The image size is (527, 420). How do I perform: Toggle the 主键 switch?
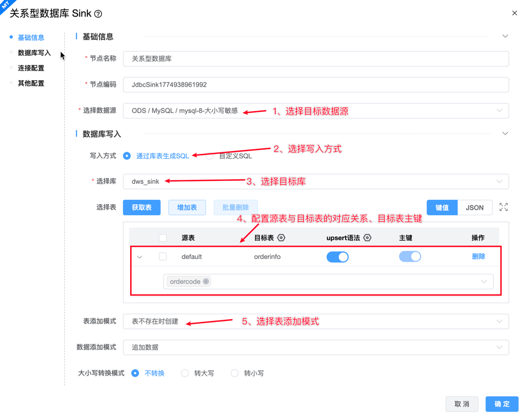(410, 257)
